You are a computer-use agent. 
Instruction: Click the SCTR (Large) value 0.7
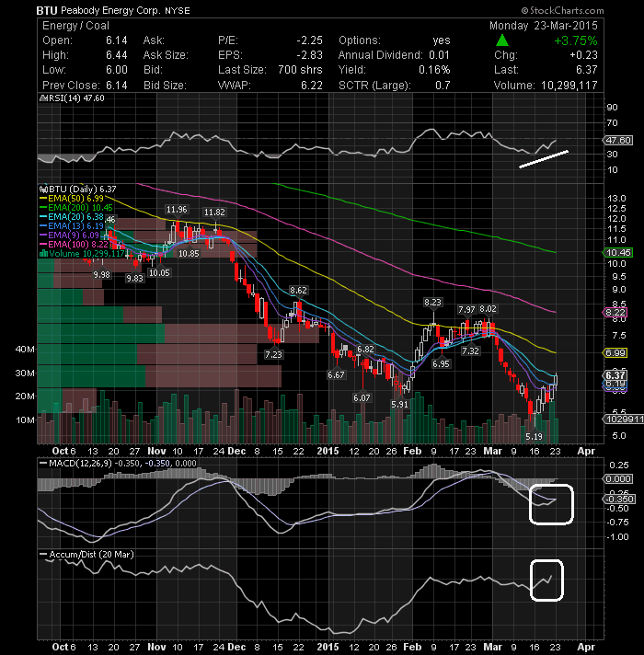click(x=443, y=86)
